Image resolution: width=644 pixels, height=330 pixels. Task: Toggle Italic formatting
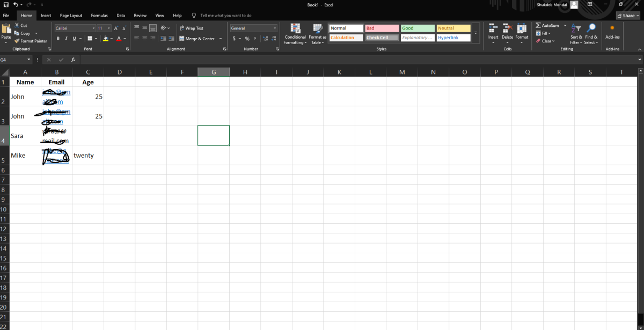[x=66, y=39]
